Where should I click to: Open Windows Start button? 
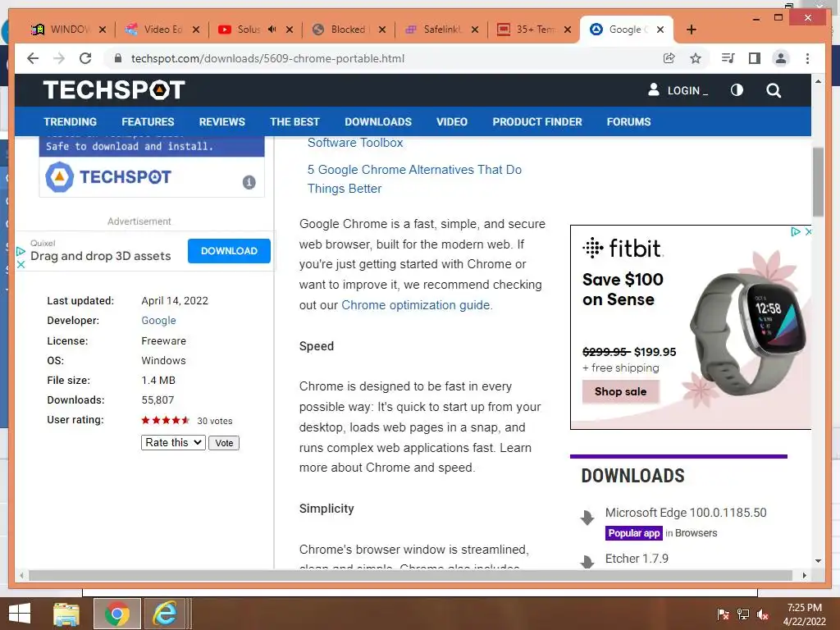click(20, 614)
